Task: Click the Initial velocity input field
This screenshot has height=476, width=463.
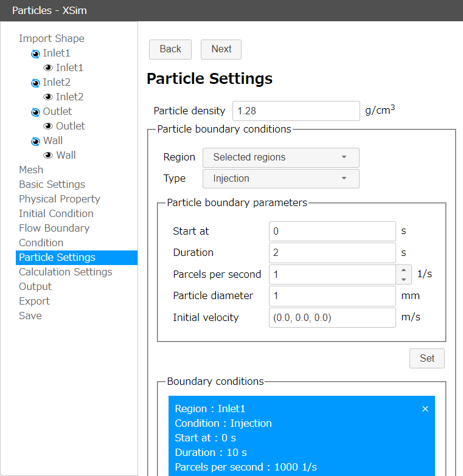Action: click(x=332, y=317)
